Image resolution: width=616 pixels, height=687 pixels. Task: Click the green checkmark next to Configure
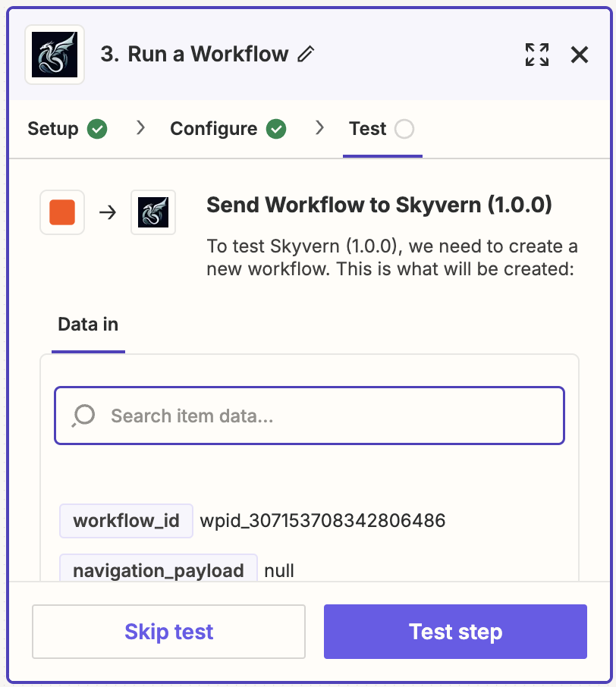point(276,129)
